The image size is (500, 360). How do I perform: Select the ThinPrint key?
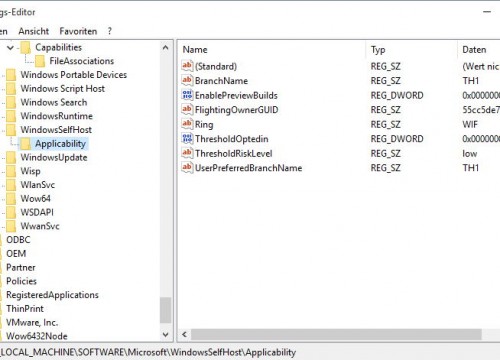[x=25, y=309]
